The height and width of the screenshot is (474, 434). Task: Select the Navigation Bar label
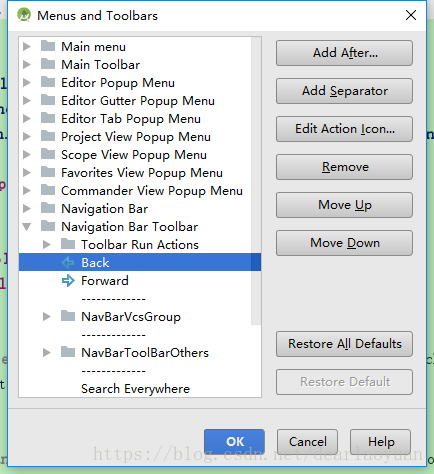104,209
